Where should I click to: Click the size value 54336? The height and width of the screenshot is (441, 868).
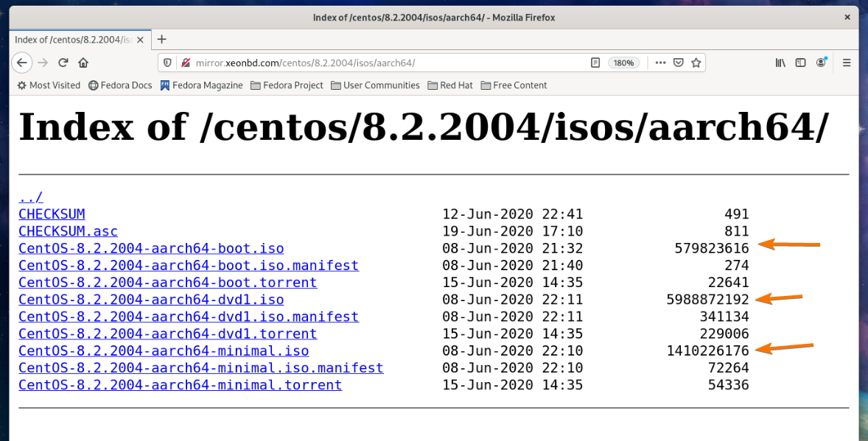click(x=729, y=386)
